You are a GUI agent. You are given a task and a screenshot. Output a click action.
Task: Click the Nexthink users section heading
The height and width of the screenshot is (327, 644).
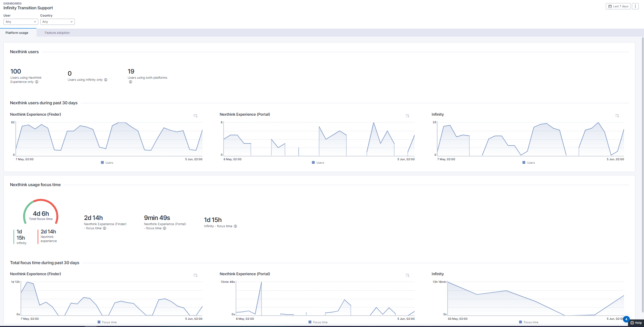click(24, 52)
